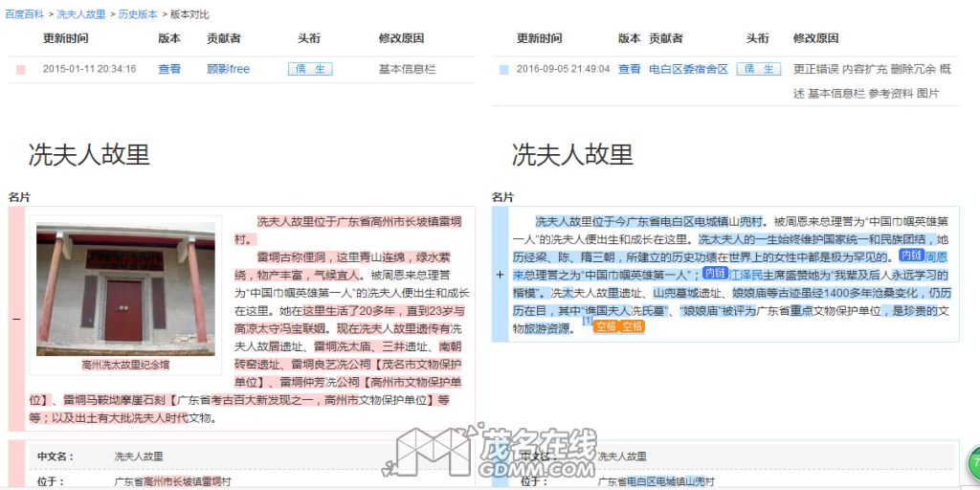Click the pink color marker of old version
980x490 pixels.
tap(20, 70)
